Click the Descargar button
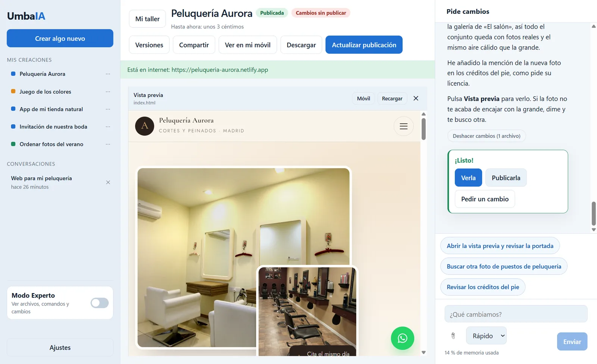 (301, 45)
